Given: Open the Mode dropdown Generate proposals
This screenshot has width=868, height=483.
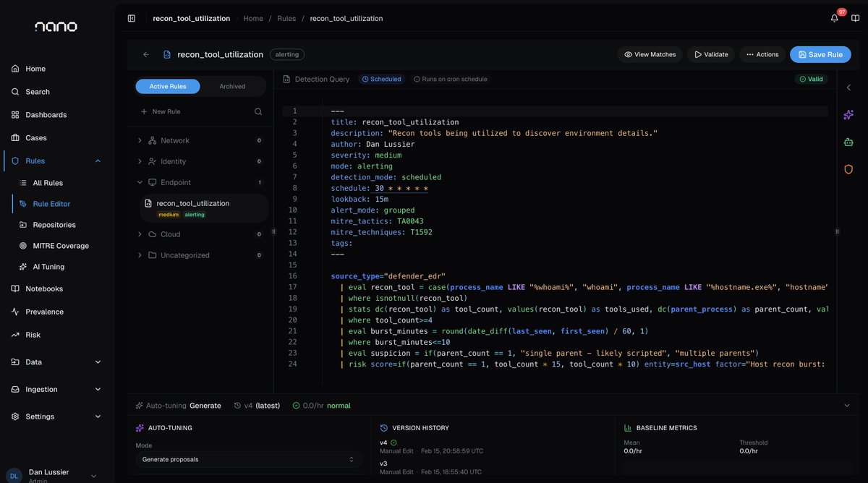Looking at the screenshot, I should [249, 459].
